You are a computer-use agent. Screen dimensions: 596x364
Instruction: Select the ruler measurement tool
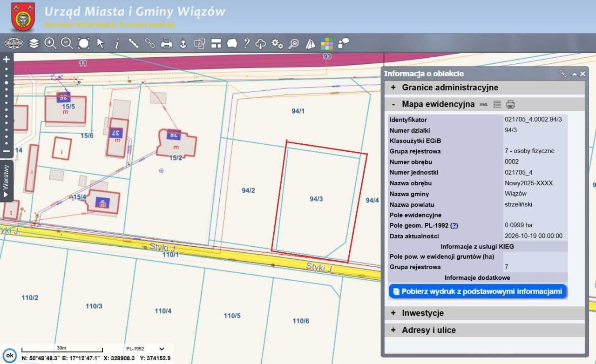coord(134,43)
